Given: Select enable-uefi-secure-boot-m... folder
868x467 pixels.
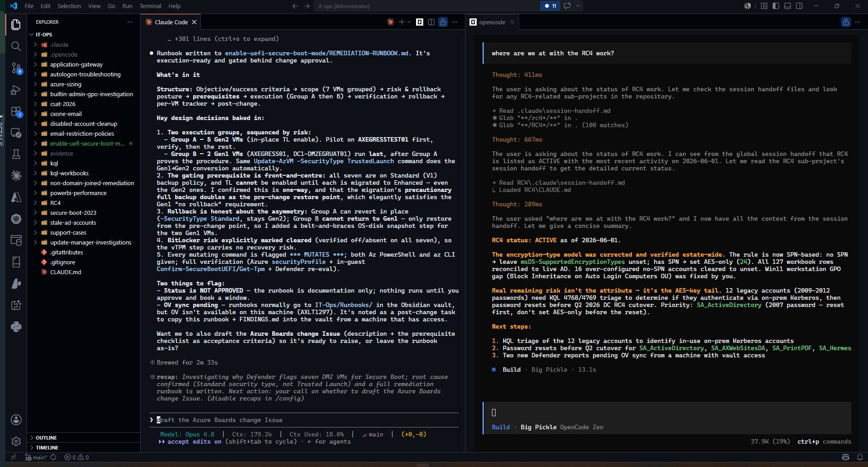Looking at the screenshot, I should point(87,143).
